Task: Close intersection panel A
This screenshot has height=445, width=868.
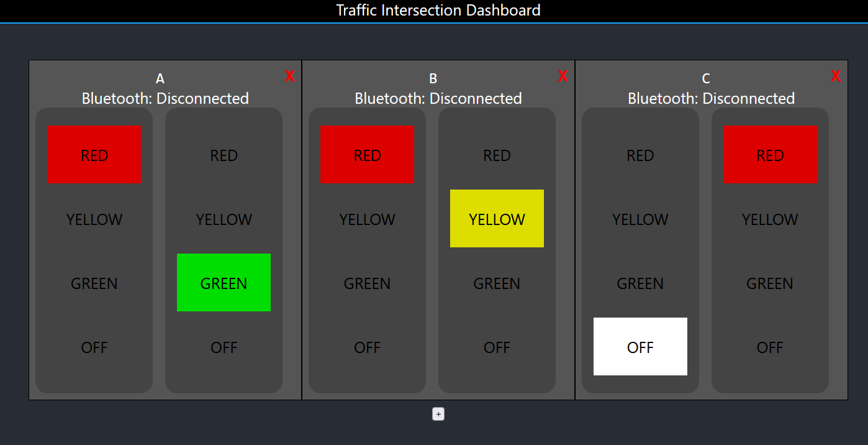Action: (289, 76)
